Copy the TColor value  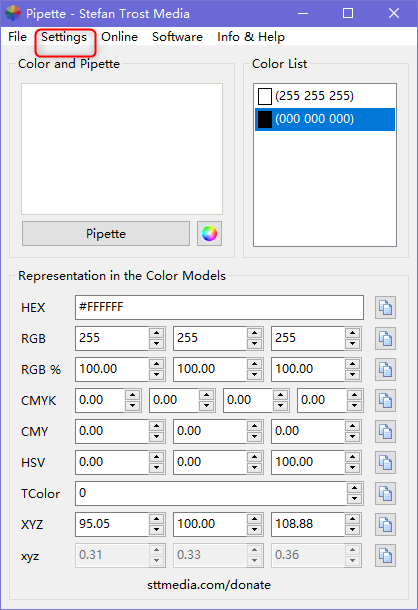tap(385, 494)
